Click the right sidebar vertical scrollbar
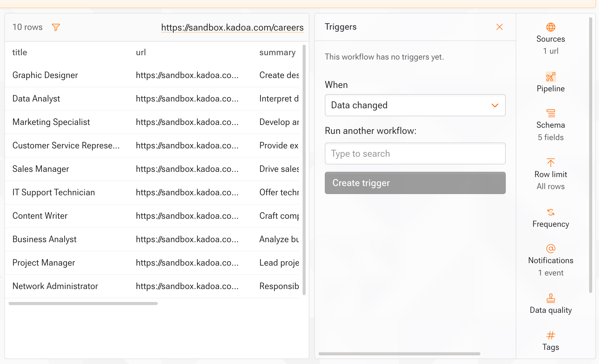The image size is (599, 364). [x=590, y=155]
